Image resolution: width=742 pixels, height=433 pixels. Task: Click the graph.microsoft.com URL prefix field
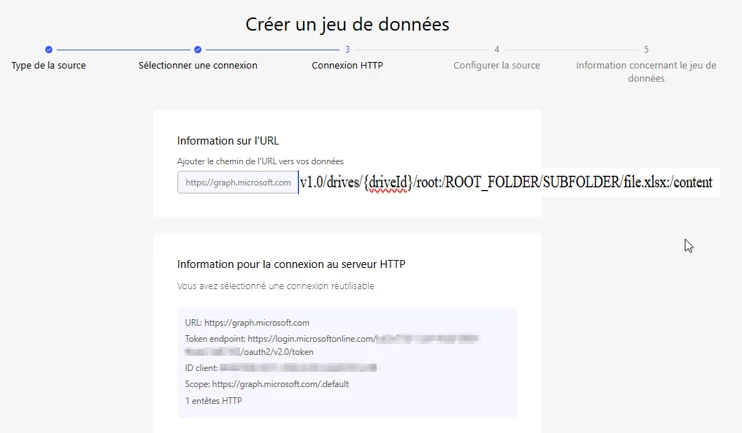click(x=238, y=182)
